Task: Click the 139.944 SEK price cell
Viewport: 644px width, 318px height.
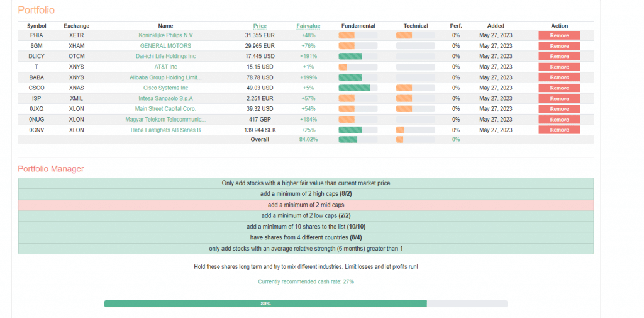Action: click(260, 130)
